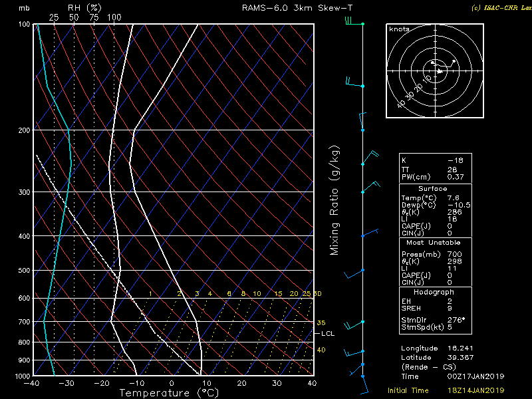This screenshot has width=532, height=399.
Task: Click the valid time '00Z17JAN2019'
Action: coord(475,376)
